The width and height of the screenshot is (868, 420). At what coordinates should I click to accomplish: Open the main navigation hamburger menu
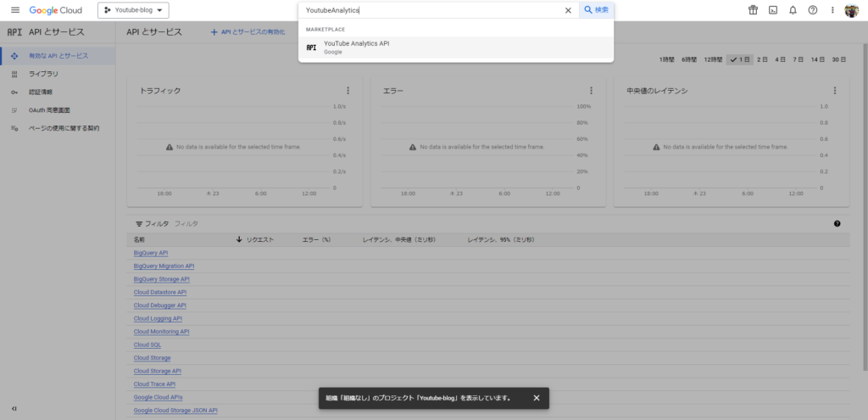click(15, 10)
